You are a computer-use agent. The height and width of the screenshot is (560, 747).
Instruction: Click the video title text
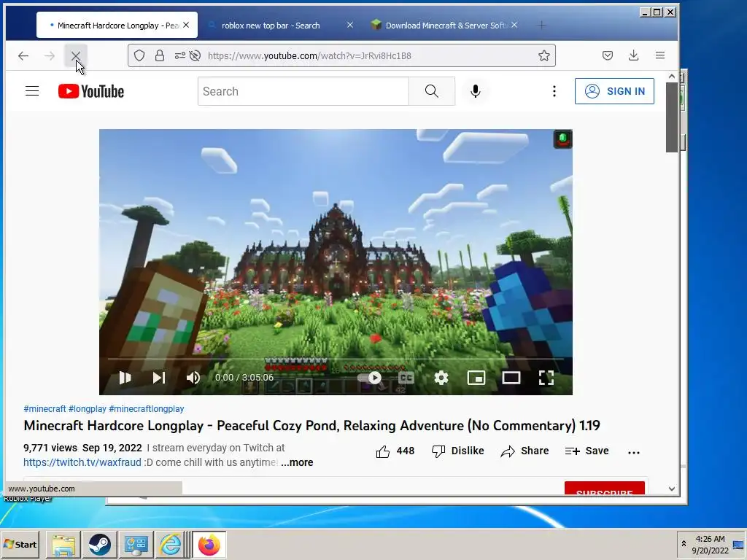point(311,425)
